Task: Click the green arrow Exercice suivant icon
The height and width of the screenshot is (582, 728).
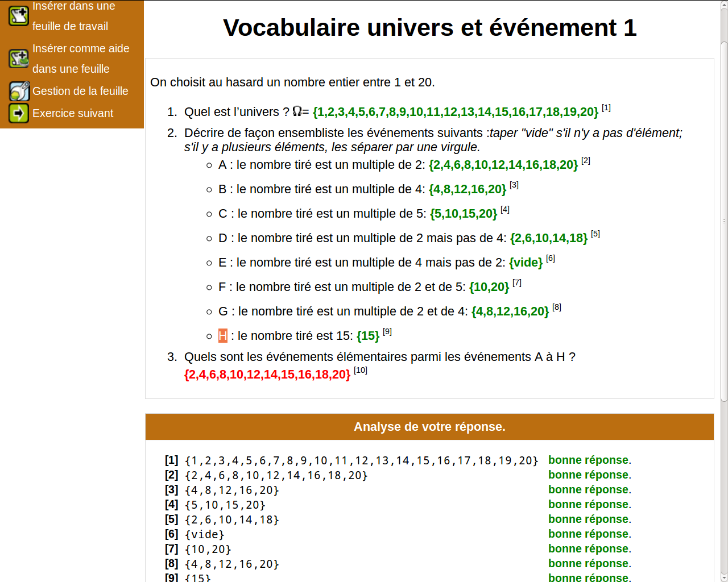Action: pos(19,113)
